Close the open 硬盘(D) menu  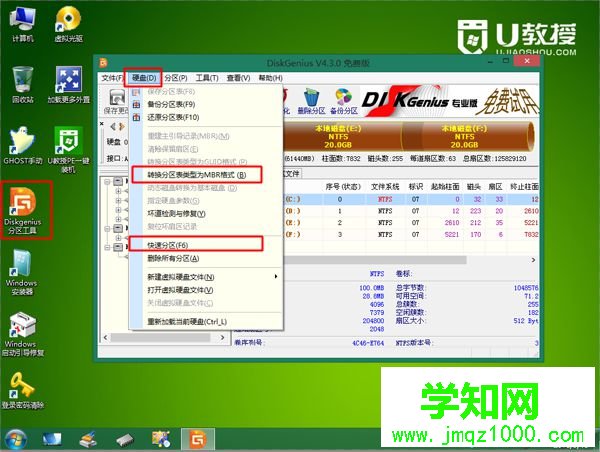[144, 78]
